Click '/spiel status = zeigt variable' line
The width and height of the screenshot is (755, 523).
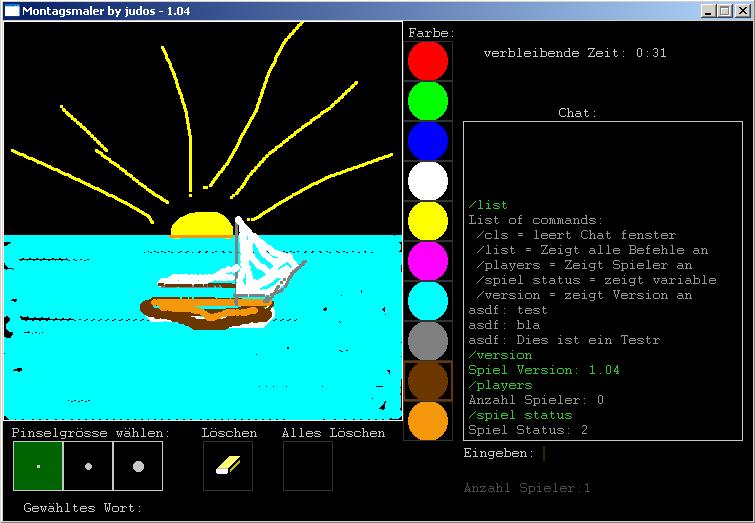pyautogui.click(x=596, y=280)
